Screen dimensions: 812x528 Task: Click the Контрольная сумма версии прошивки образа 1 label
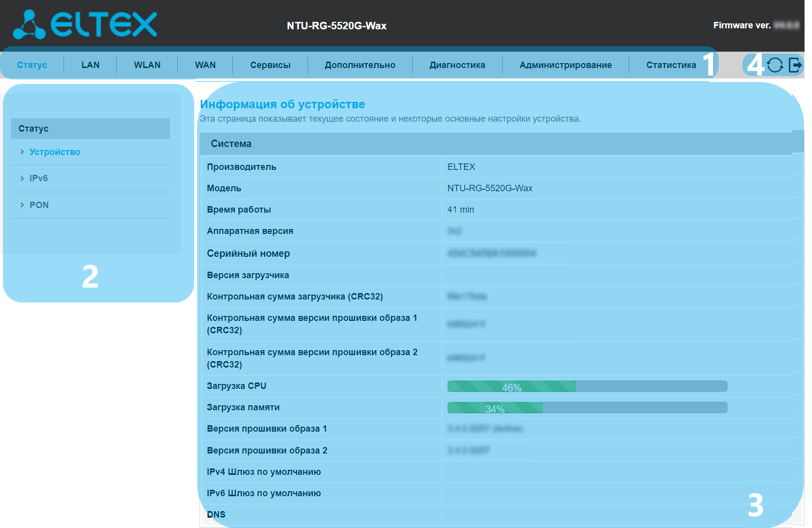click(x=312, y=324)
